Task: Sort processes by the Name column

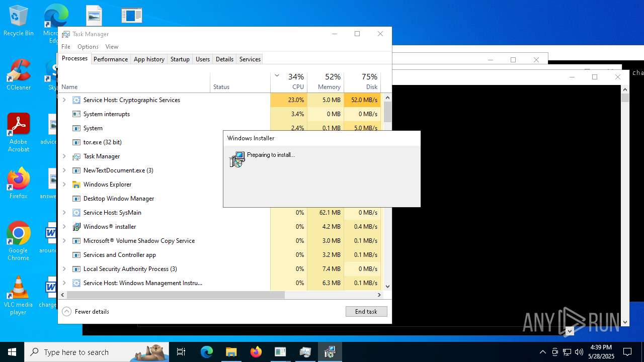Action: tap(134, 82)
